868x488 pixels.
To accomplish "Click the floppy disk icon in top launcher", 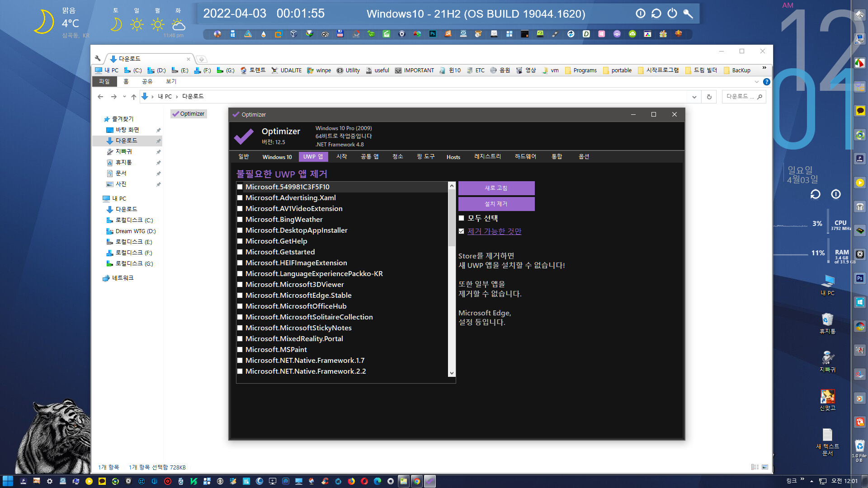I will 340,34.
